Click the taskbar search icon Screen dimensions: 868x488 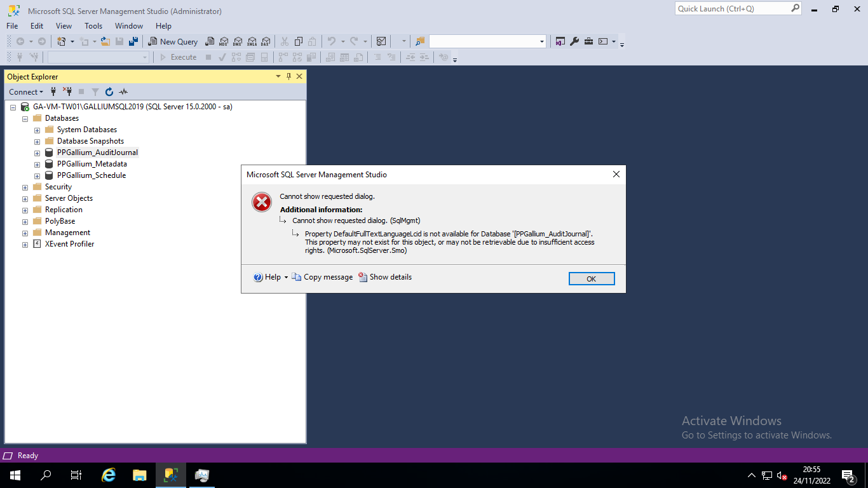tap(46, 475)
